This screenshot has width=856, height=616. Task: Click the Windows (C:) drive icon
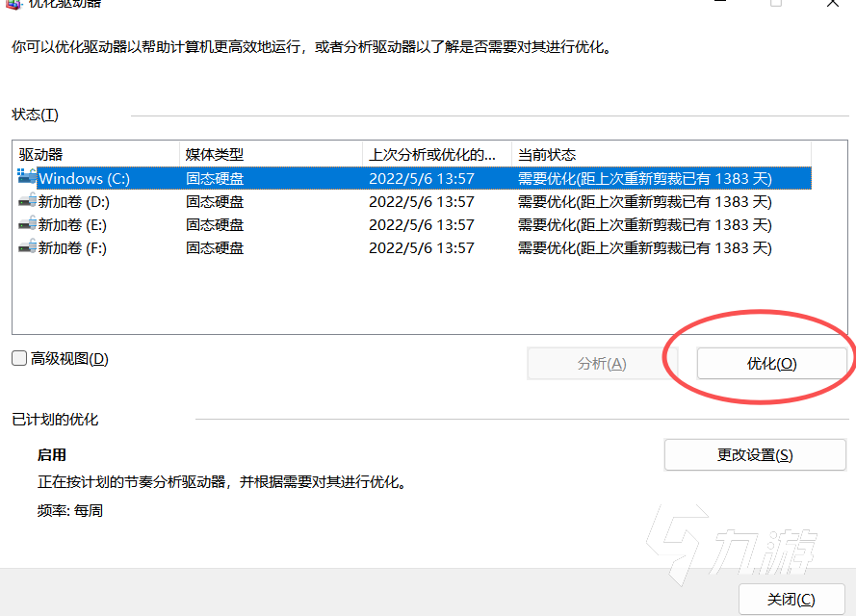pyautogui.click(x=26, y=176)
